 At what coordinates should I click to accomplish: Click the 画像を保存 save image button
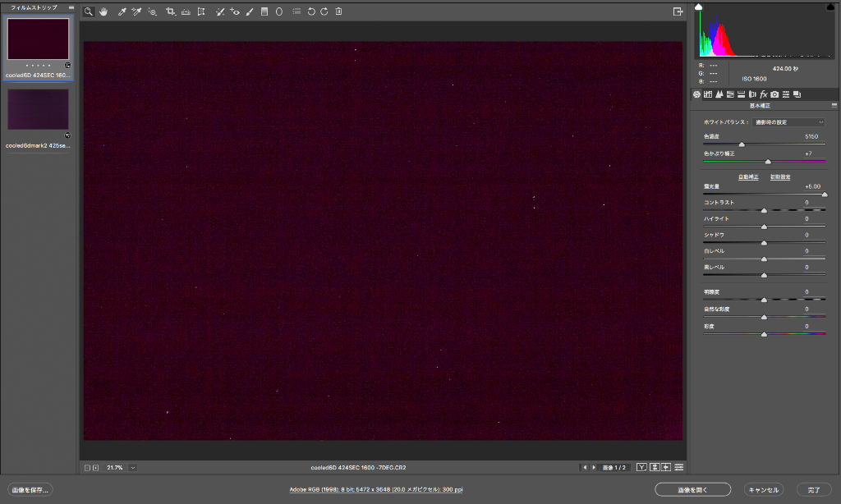click(30, 489)
